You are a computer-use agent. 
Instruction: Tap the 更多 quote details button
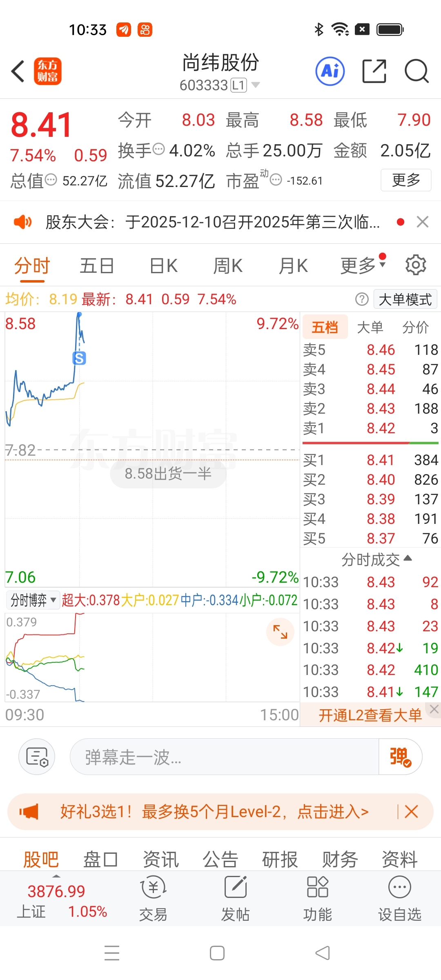[406, 180]
